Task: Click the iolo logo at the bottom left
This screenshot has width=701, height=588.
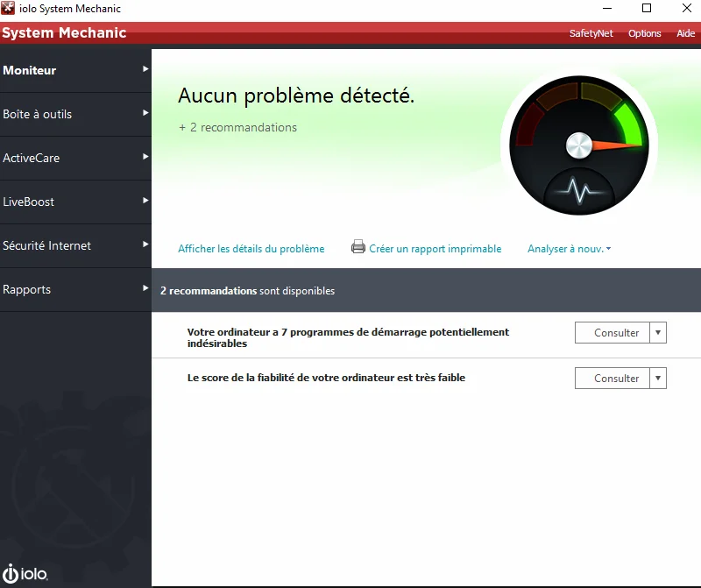Action: pyautogui.click(x=25, y=573)
